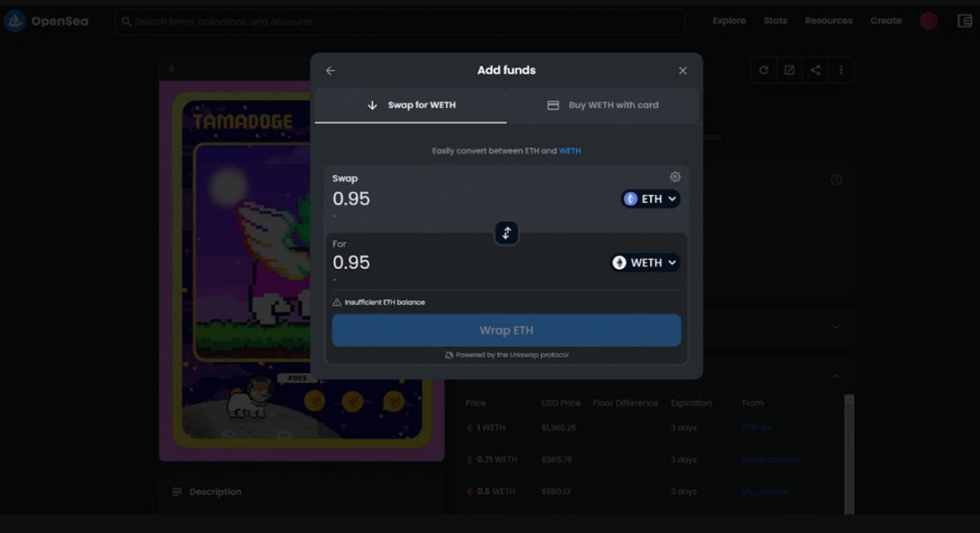Screen dimensions: 980x533
Task: Click the swap direction arrows icon
Action: [x=506, y=233]
